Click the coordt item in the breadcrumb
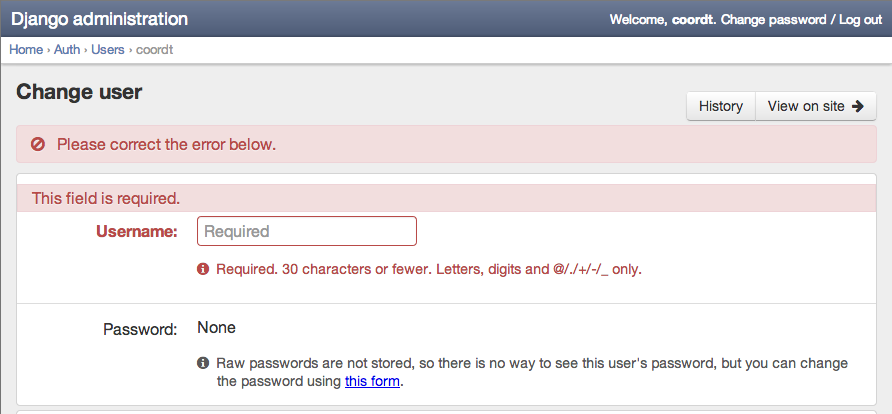 [x=155, y=49]
